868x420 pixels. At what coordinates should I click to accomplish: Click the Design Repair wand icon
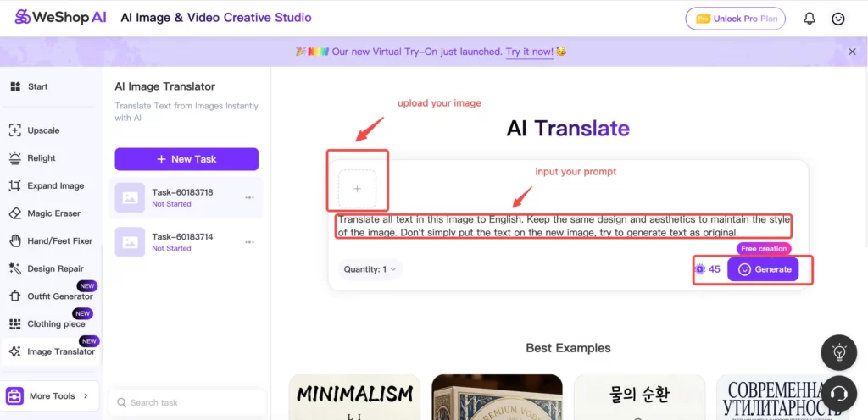click(x=15, y=269)
